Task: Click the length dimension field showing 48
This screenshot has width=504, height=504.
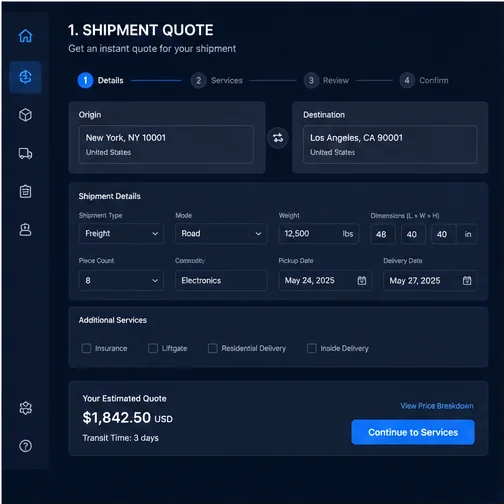Action: (383, 234)
